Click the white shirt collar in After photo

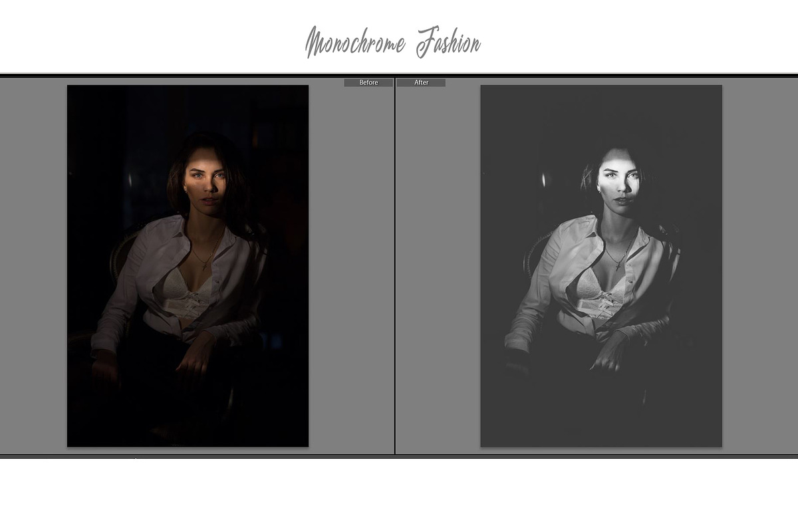584,229
